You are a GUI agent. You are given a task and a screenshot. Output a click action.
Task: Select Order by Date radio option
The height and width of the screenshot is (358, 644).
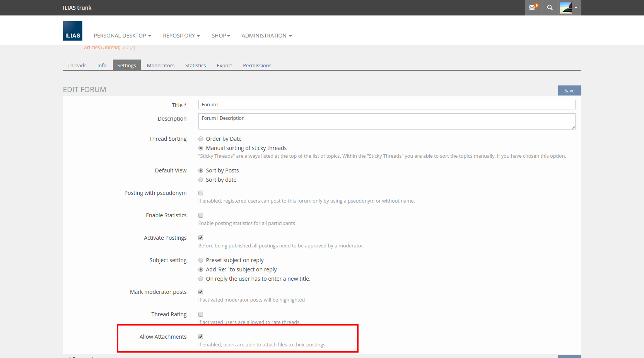click(x=201, y=139)
